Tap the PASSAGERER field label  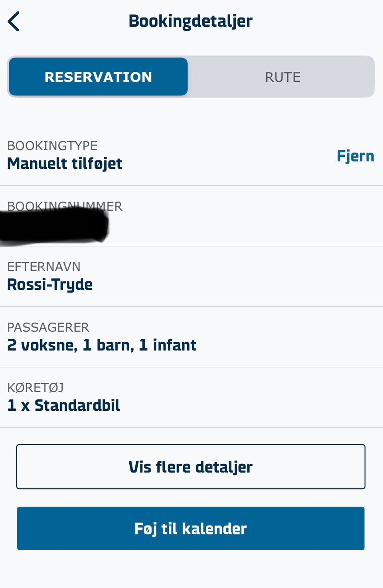pyautogui.click(x=48, y=327)
